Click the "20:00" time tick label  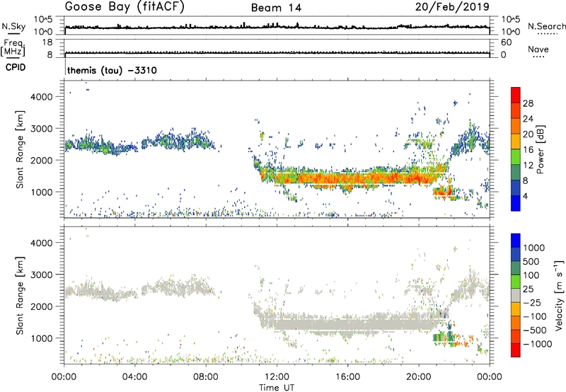[418, 377]
